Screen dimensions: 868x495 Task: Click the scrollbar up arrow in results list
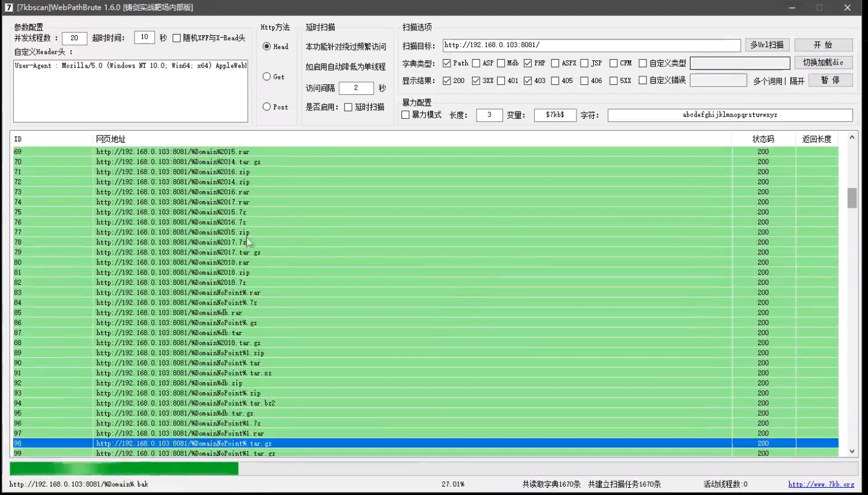click(x=852, y=138)
